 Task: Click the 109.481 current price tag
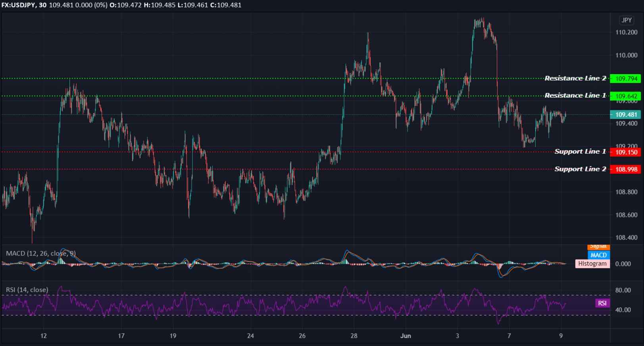[x=625, y=115]
